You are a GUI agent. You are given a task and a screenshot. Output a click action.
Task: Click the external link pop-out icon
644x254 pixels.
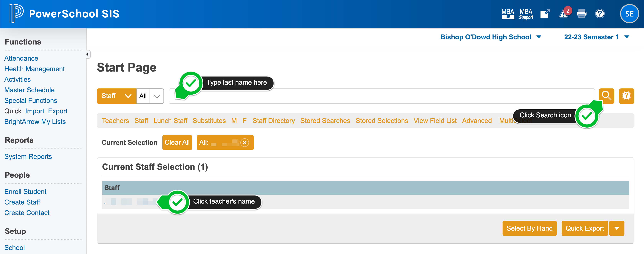[x=545, y=14]
